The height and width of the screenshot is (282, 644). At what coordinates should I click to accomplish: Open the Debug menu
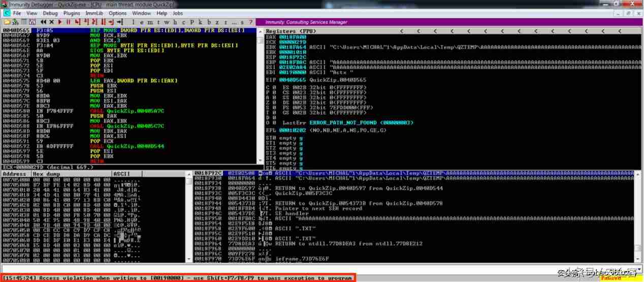[50, 13]
